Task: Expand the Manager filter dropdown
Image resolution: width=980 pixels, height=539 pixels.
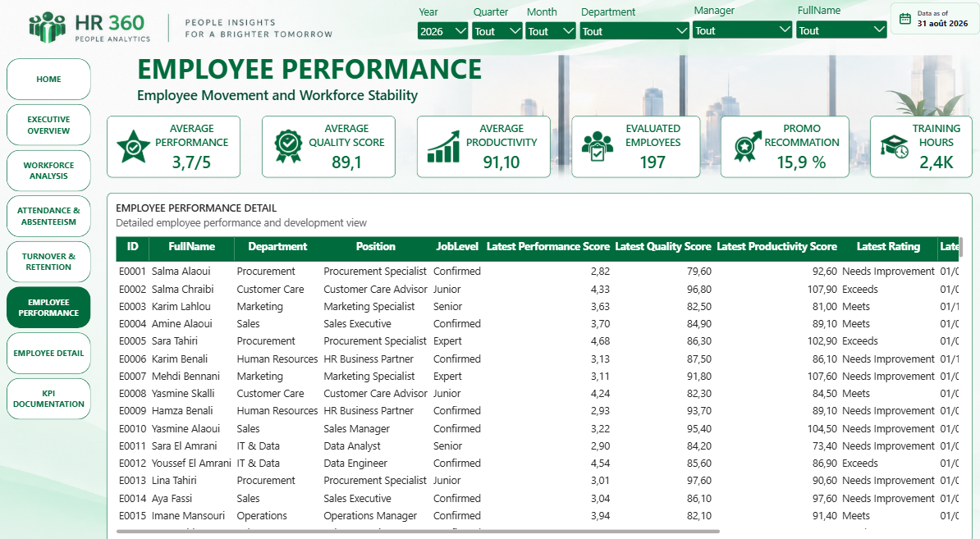Action: (743, 30)
